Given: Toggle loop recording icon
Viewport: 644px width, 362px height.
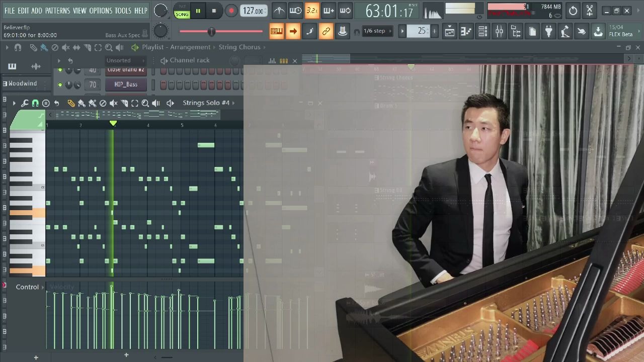Looking at the screenshot, I should pos(345,11).
